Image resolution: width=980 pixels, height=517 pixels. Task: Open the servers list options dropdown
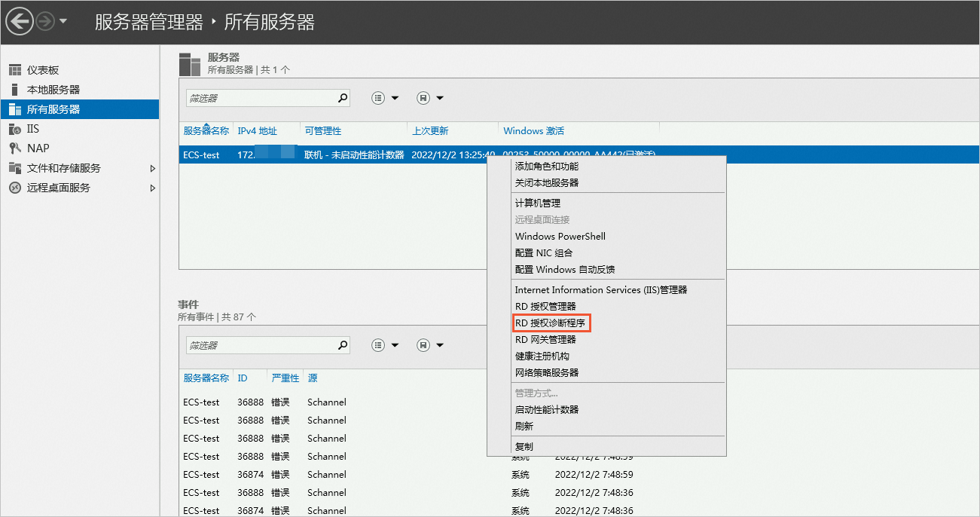click(385, 98)
